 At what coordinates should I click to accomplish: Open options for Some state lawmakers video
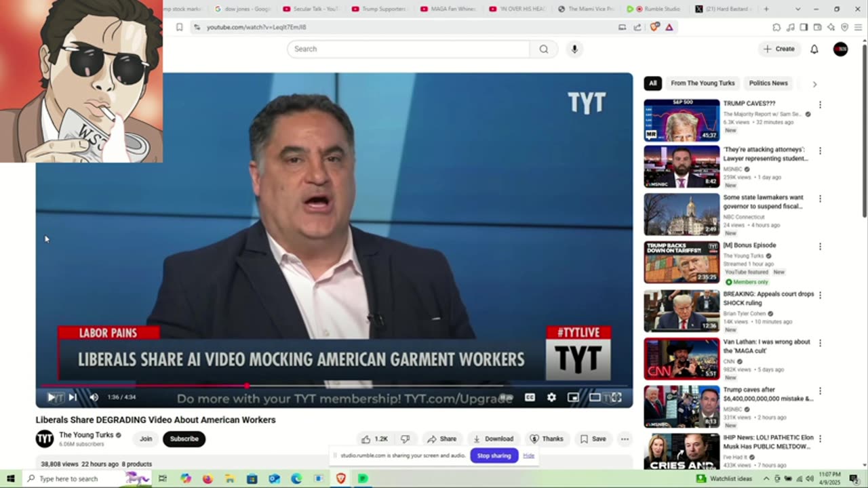(x=820, y=199)
